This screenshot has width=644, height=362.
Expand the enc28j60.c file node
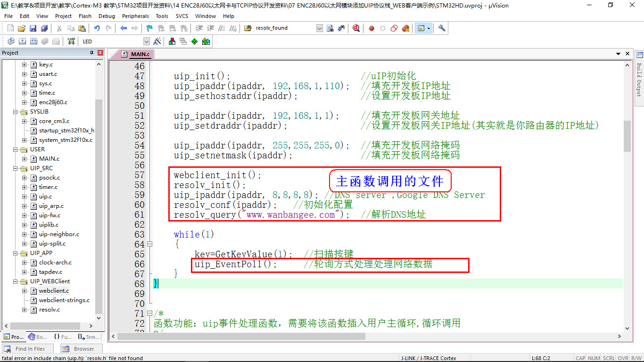(25, 102)
